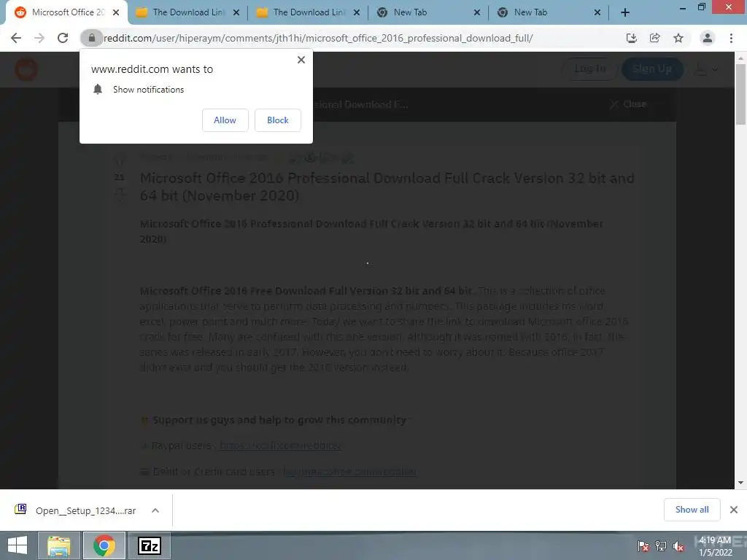Click the Action Center flag tray icon
The width and height of the screenshot is (747, 560).
click(643, 545)
